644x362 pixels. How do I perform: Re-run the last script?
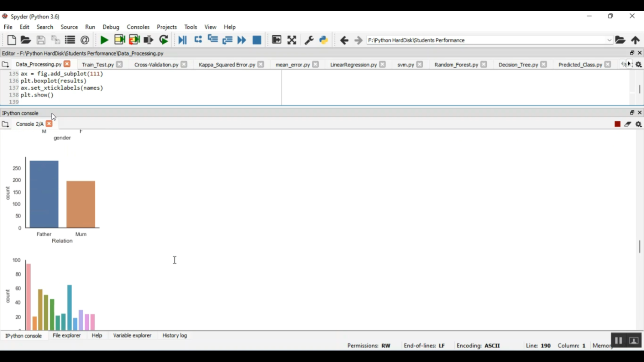coord(164,40)
